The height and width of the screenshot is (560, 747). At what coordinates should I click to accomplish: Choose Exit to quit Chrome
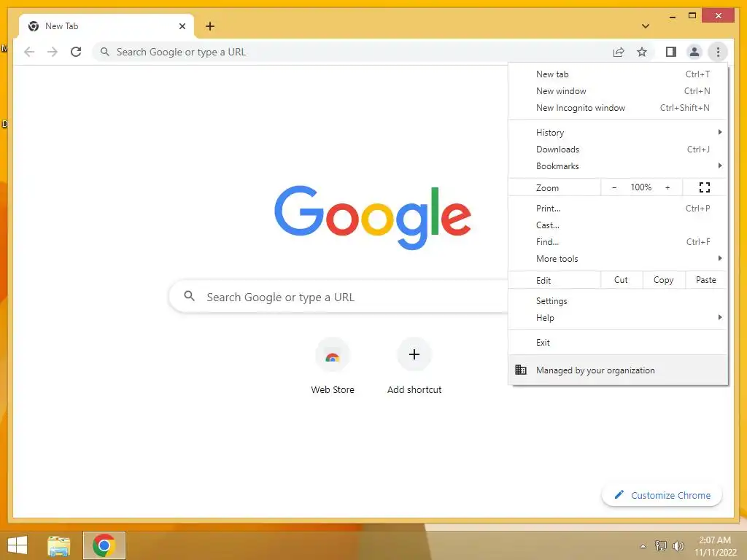point(618,343)
